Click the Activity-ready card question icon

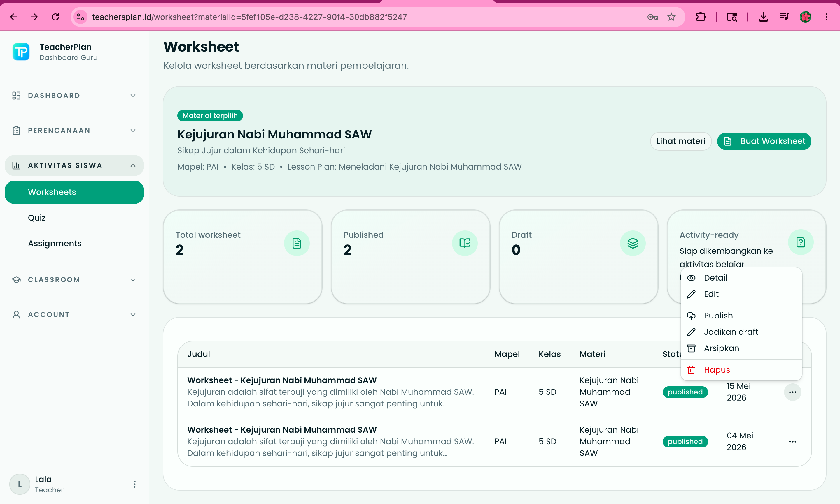tap(801, 242)
